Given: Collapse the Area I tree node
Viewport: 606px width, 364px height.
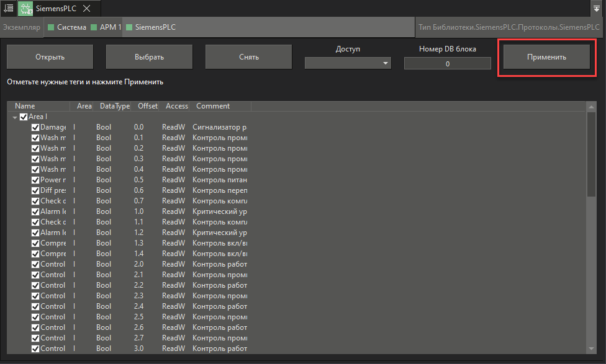Looking at the screenshot, I should (14, 116).
